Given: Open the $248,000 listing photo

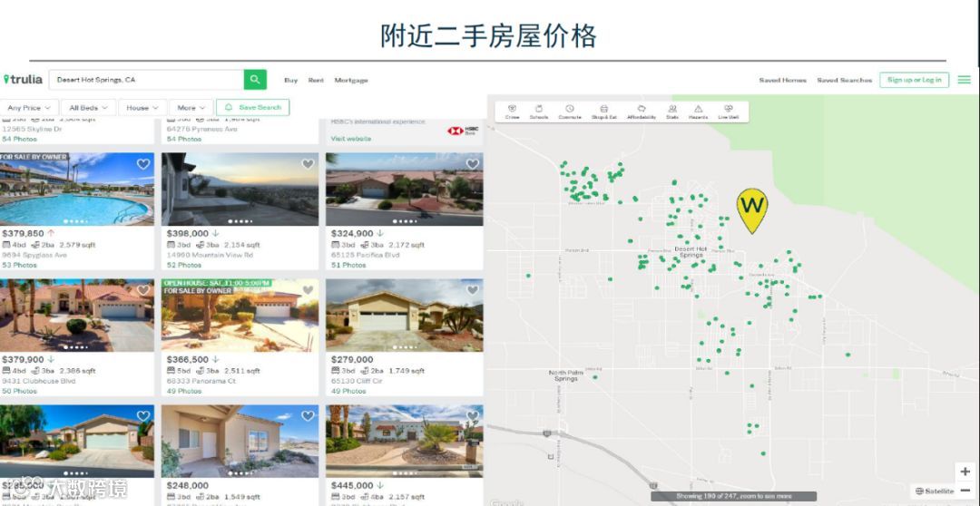Looking at the screenshot, I should 240,441.
